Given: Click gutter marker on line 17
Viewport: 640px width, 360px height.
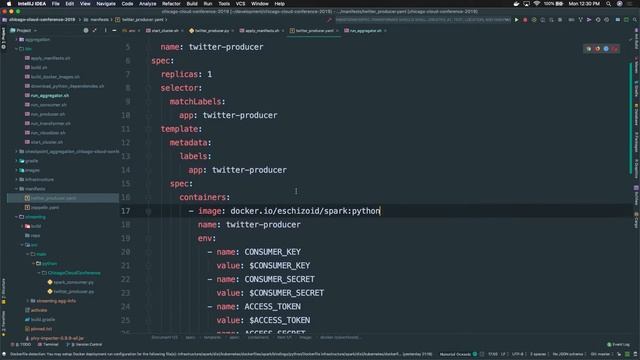Looking at the screenshot, I should 148,211.
